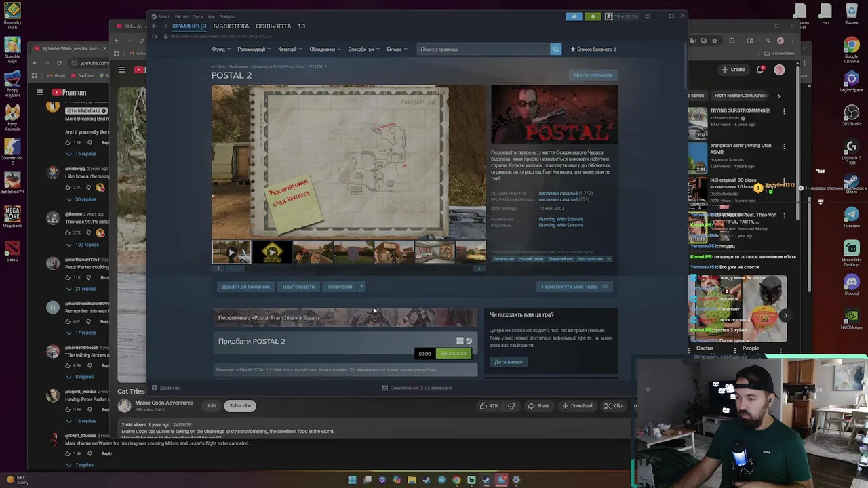Expand 103 replies in YouTube comments
Viewport: 868px width, 488px height.
(x=83, y=245)
